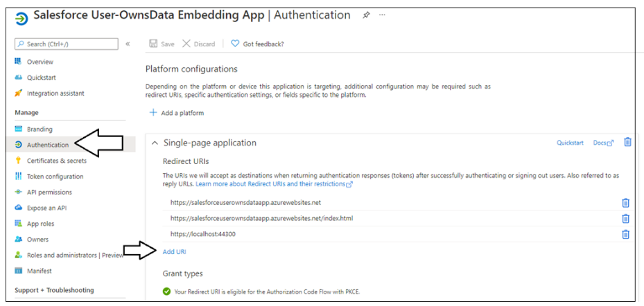The image size is (644, 306).
Task: Click the Discard button
Action: [198, 44]
